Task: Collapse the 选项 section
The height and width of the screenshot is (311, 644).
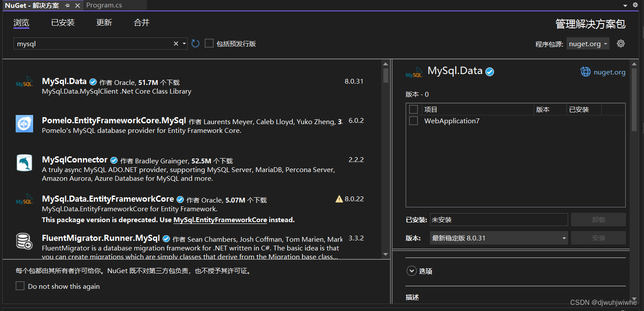Action: (411, 270)
